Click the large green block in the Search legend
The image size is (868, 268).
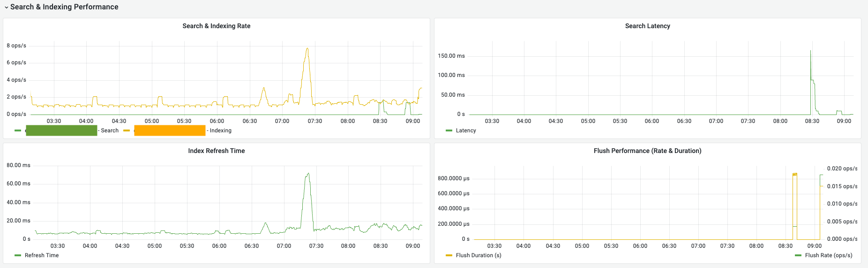coord(61,130)
